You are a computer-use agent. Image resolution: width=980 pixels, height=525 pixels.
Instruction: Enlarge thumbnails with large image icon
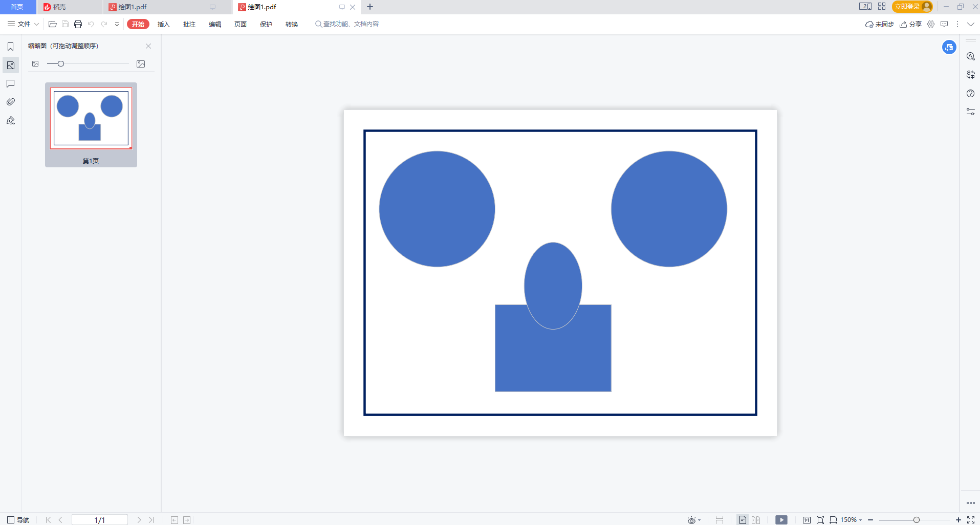(141, 64)
